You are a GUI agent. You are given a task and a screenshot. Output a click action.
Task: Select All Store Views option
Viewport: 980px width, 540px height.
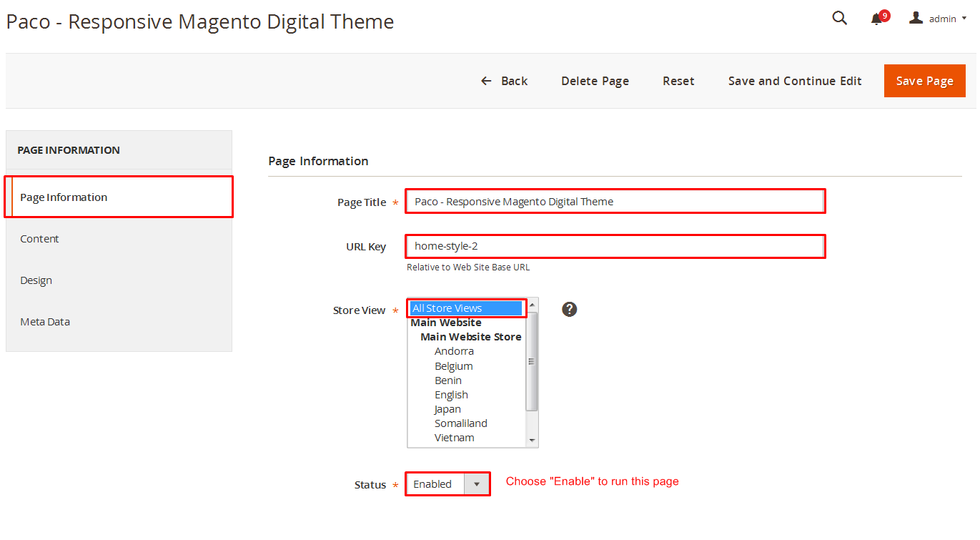click(466, 308)
